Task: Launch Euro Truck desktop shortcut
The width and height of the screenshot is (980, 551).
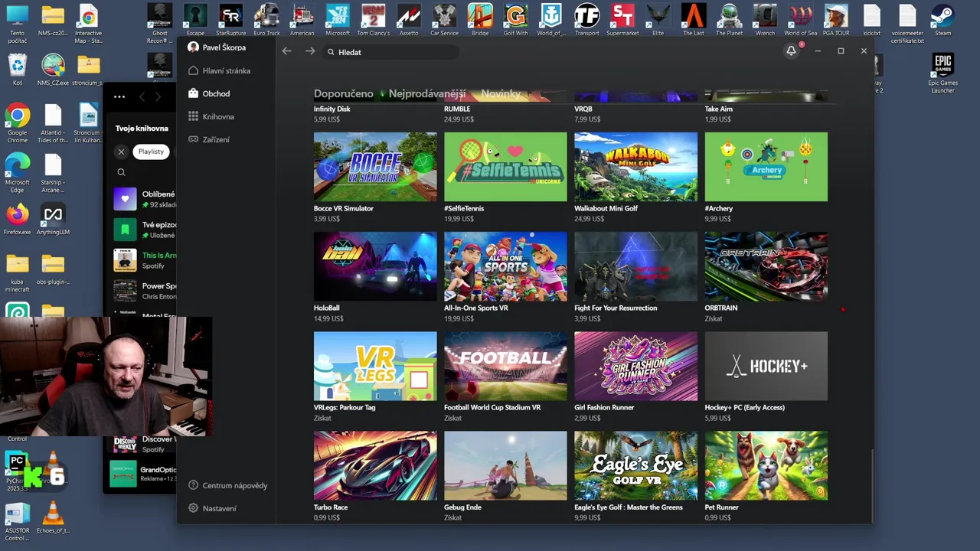Action: [266, 21]
